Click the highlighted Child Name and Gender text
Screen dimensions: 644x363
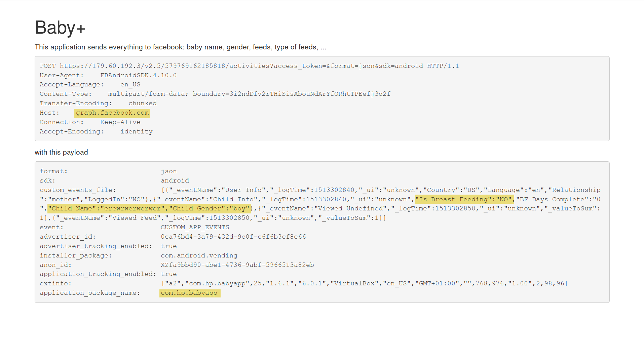tap(149, 209)
